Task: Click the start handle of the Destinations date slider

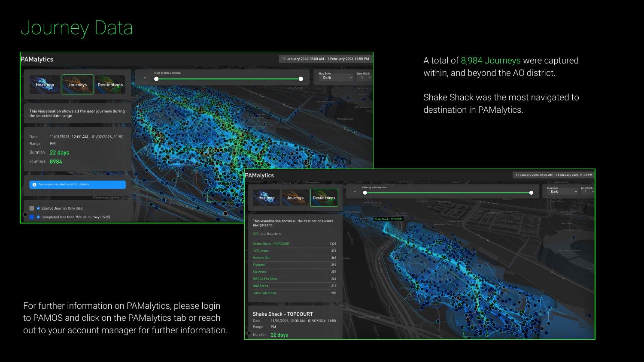Action: [365, 193]
